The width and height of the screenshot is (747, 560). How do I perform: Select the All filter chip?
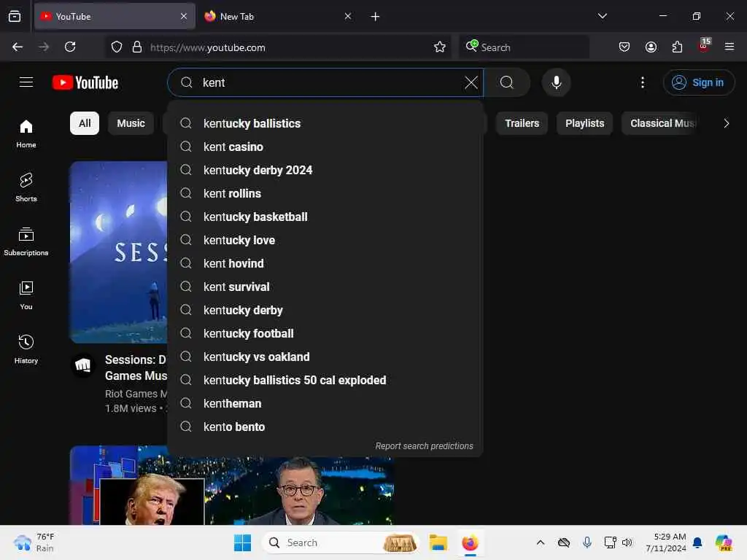[85, 123]
